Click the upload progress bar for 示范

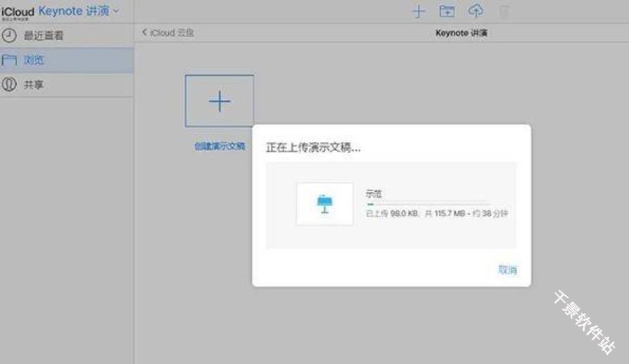pos(427,204)
